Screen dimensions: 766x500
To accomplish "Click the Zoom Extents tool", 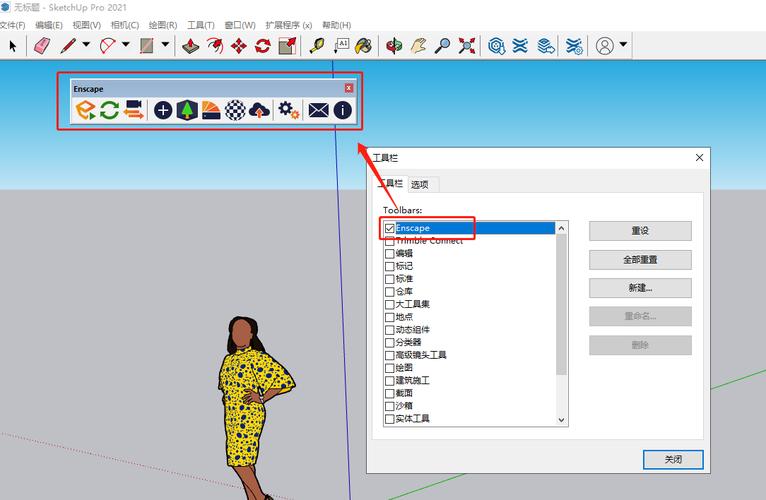I will coord(467,46).
